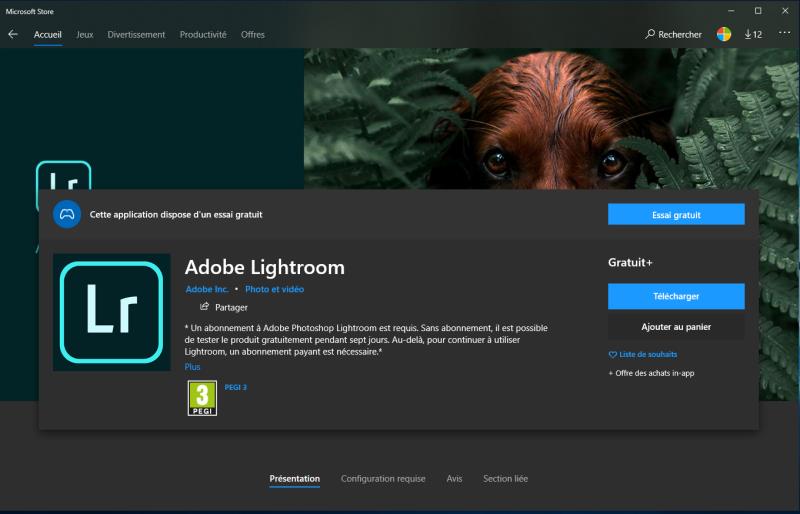Screen dimensions: 800x514
Task: Open the user account avatar
Action: [723, 34]
